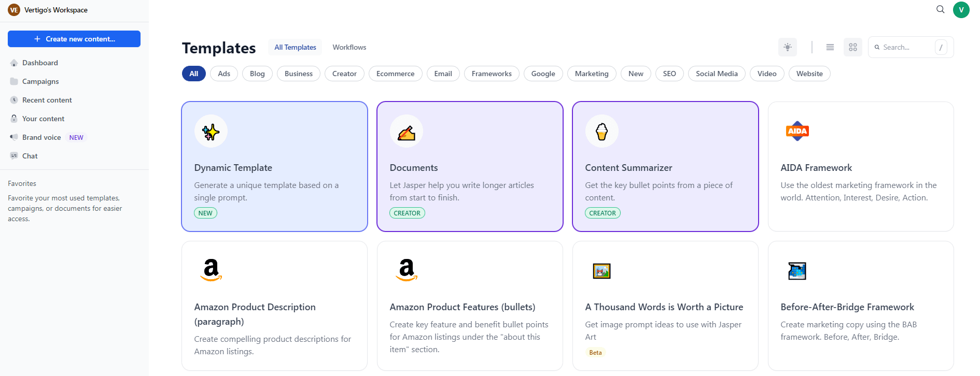Click the NEW badge on Dynamic Template
The width and height of the screenshot is (980, 376).
pyautogui.click(x=205, y=213)
